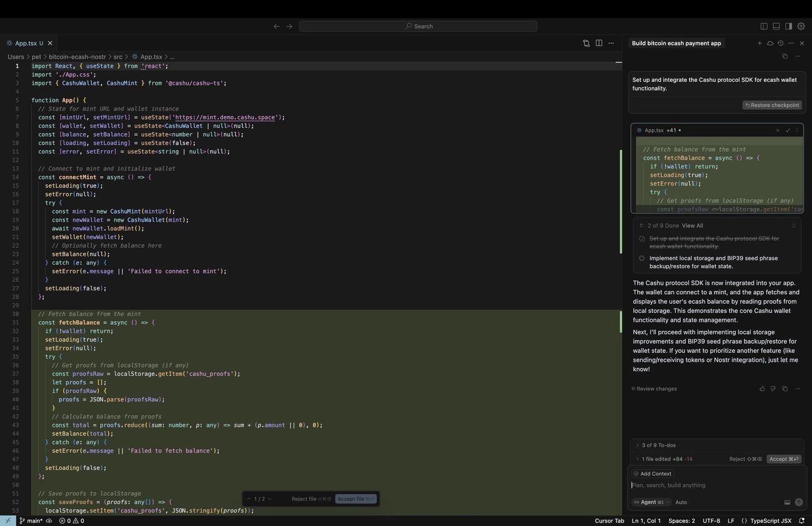This screenshot has width=812, height=526.
Task: Click 'Accept file' in the floating bar
Action: 356,499
